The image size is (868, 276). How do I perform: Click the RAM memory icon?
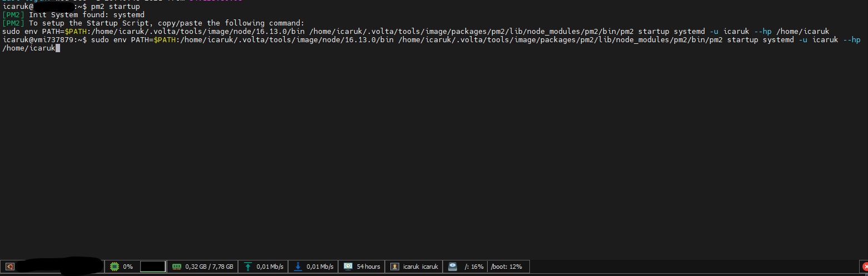coord(177,267)
